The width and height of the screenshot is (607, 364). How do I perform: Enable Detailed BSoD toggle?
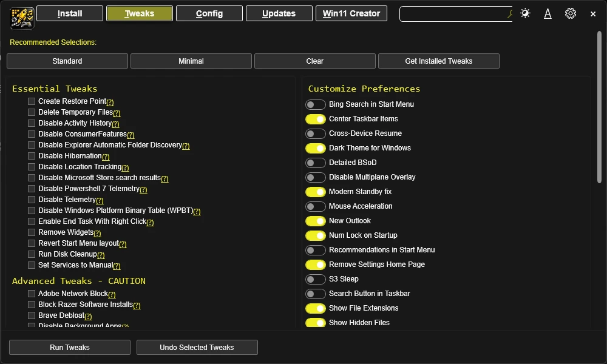(315, 163)
